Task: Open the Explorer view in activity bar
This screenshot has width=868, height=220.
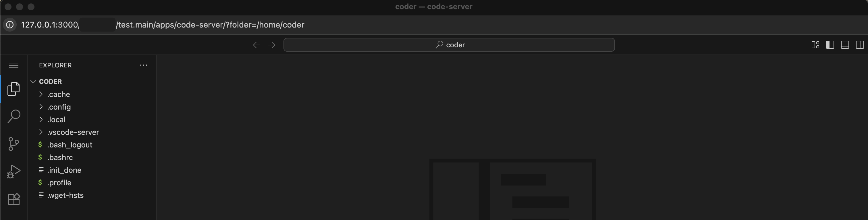Action: (14, 89)
